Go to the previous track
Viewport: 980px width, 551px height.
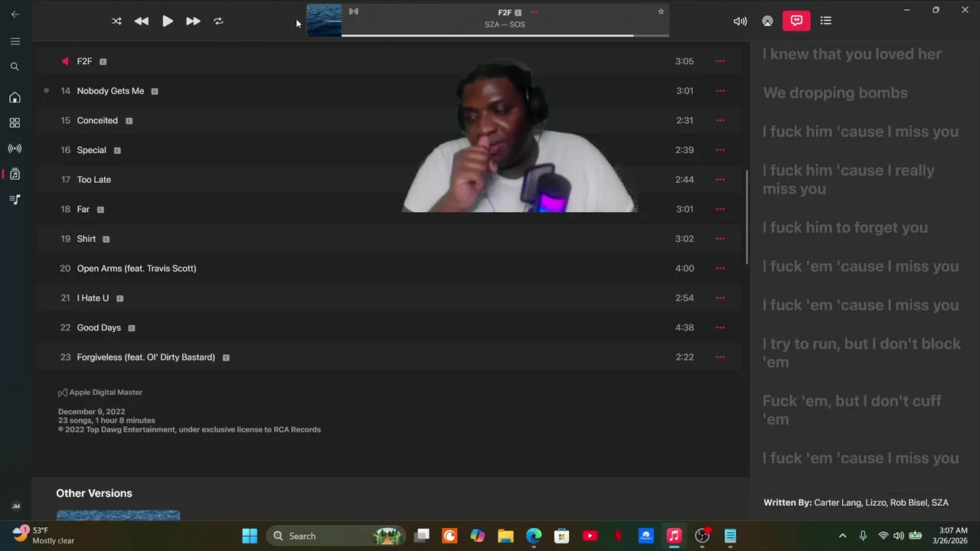tap(142, 21)
